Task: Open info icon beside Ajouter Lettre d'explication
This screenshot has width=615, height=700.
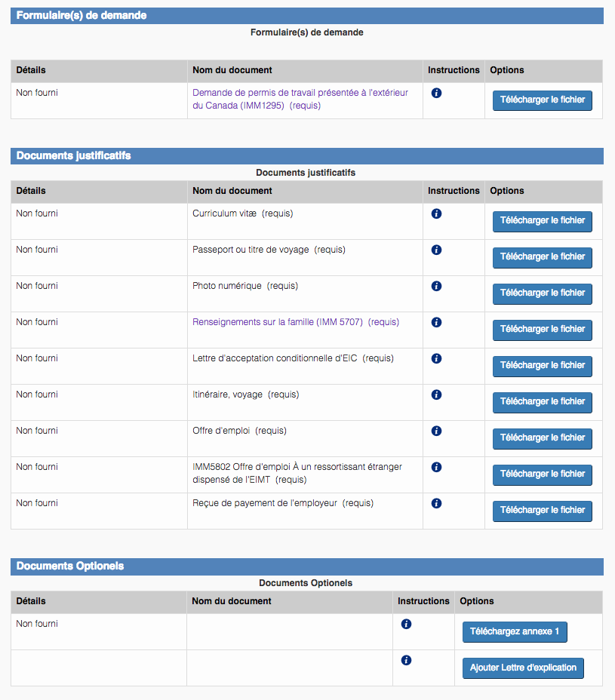Action: pos(406,661)
